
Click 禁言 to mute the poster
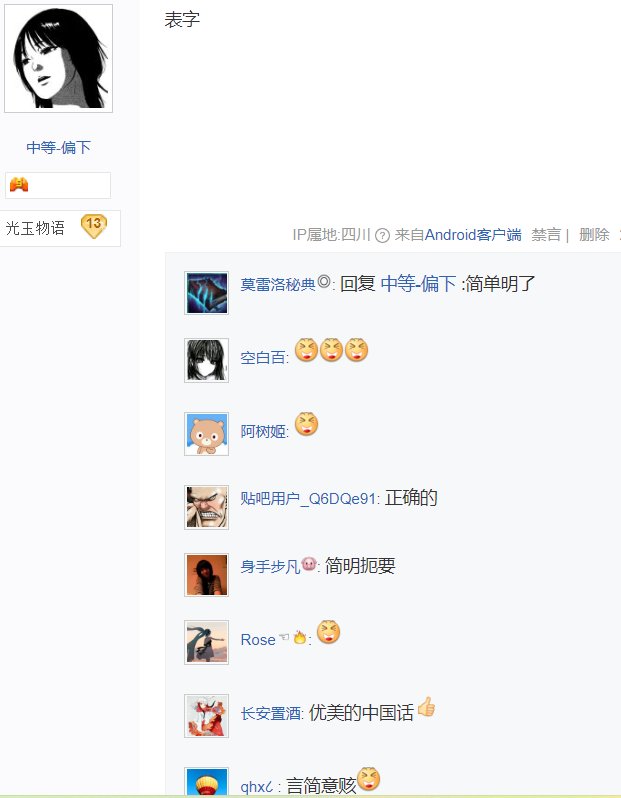tap(546, 235)
